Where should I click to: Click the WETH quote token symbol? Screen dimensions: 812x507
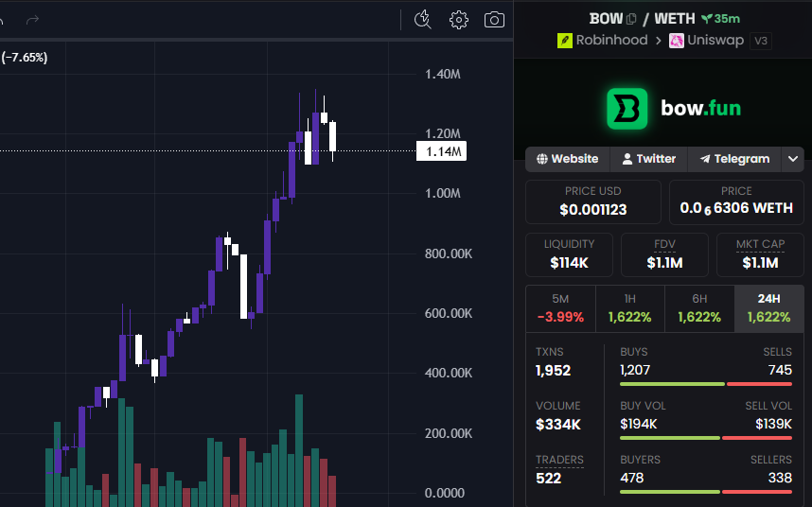674,19
